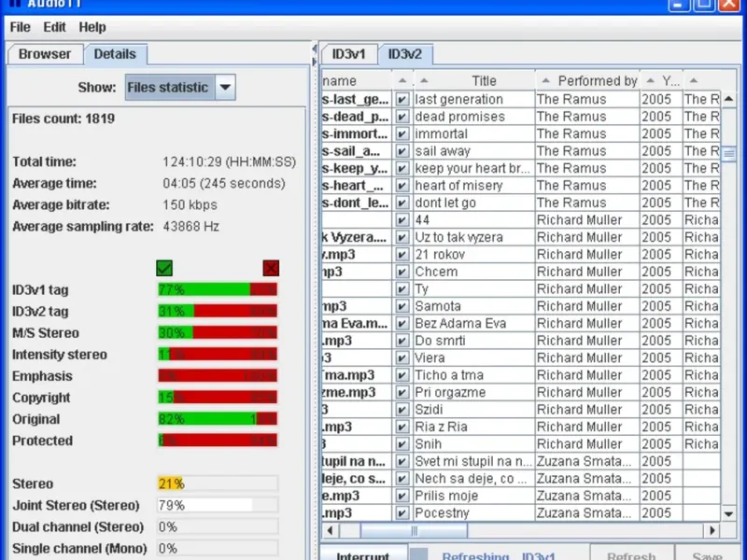Toggle checkbox for Pocestny row
This screenshot has height=560, width=747.
pyautogui.click(x=402, y=512)
